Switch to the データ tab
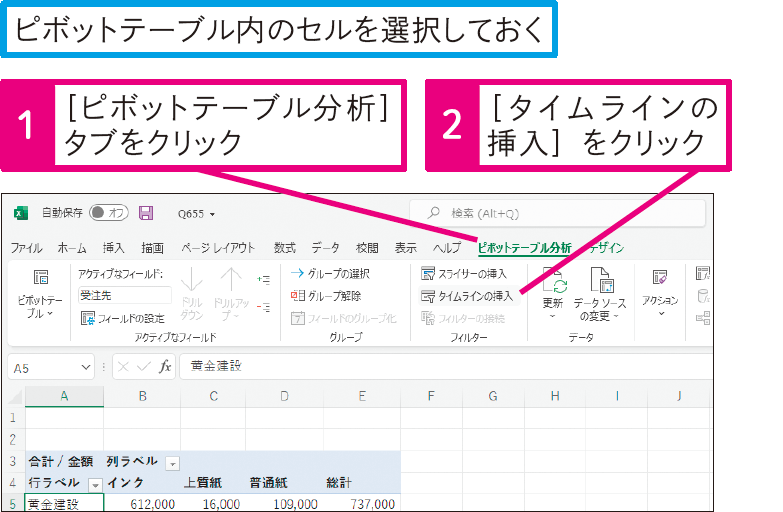Screen dimensions: 783x512 tap(326, 248)
